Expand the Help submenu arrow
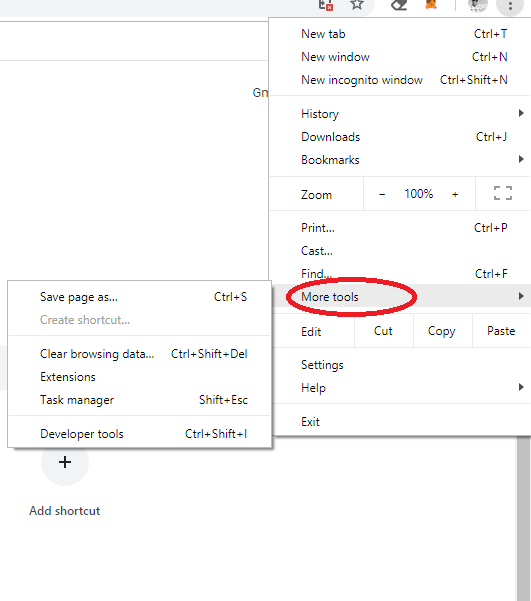 point(521,387)
